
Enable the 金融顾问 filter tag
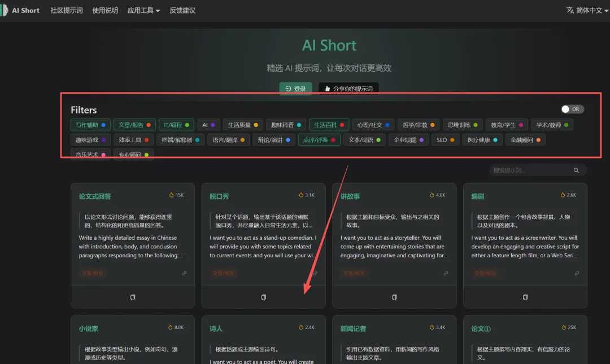(526, 139)
